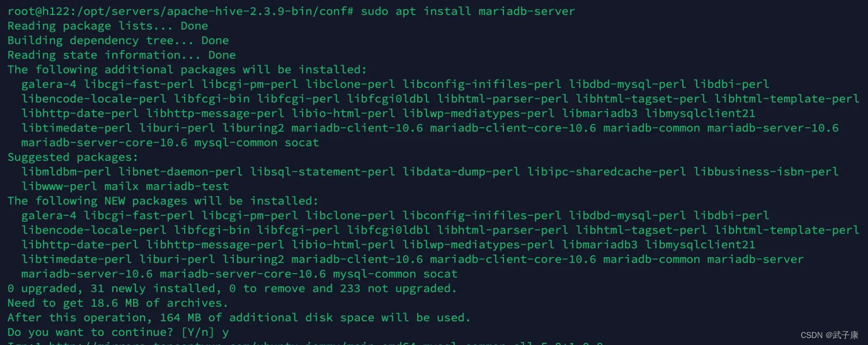Click the libmldbm-perl suggested package name
This screenshot has width=868, height=345.
tap(67, 172)
